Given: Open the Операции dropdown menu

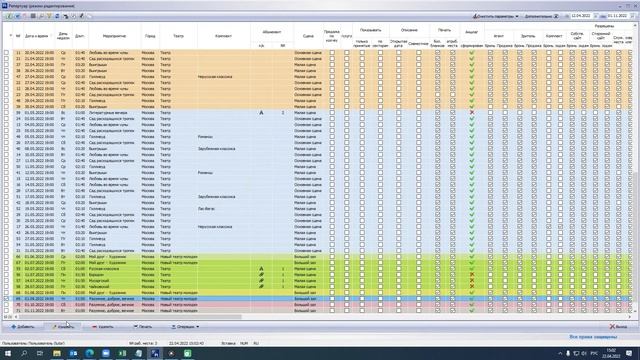Looking at the screenshot, I should (185, 327).
